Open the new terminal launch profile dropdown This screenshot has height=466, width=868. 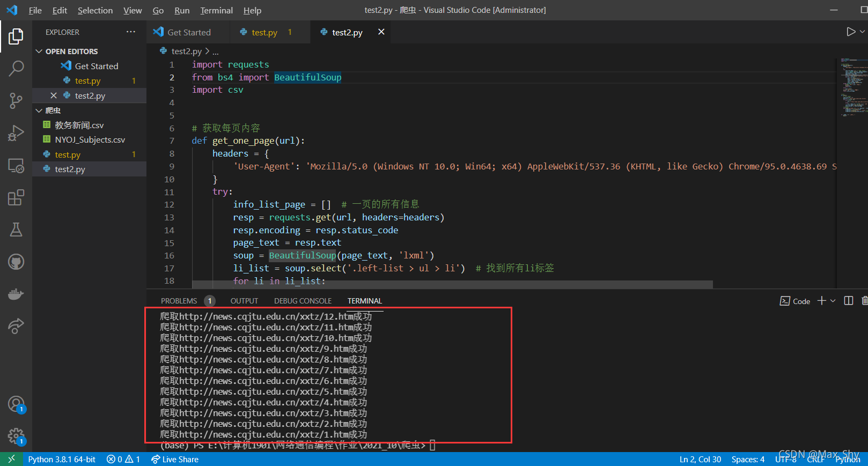click(x=833, y=301)
